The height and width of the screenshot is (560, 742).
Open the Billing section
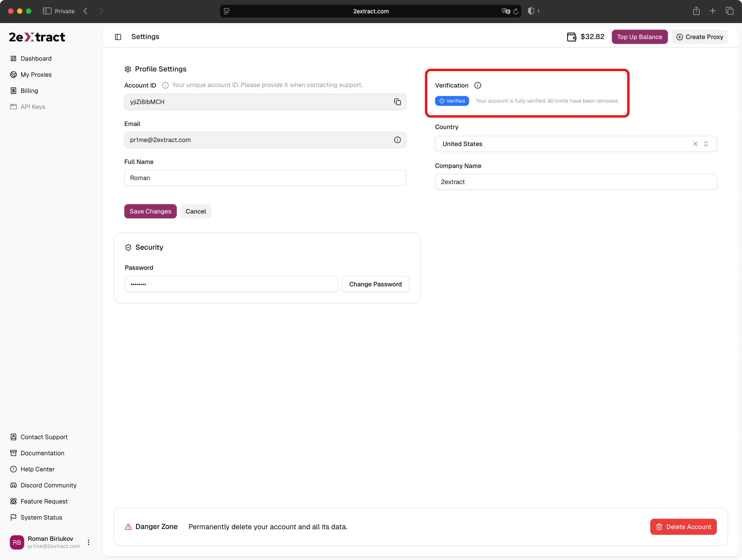[x=29, y=91]
